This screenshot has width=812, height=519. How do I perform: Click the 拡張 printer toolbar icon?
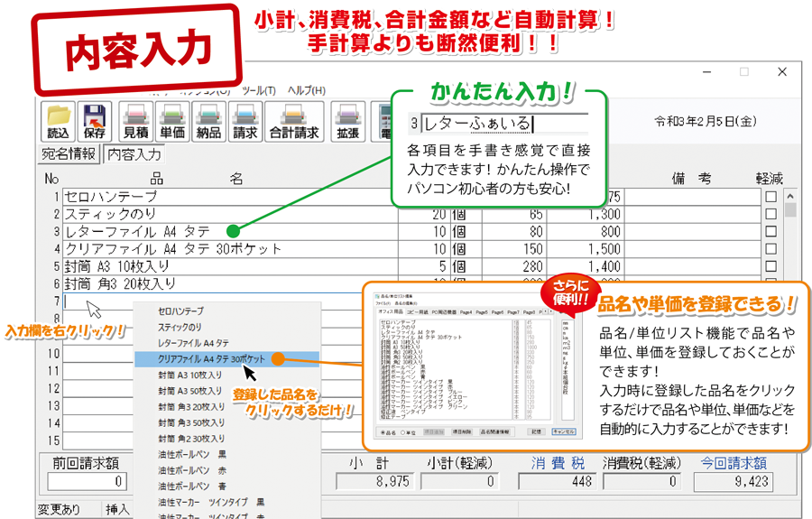(347, 121)
